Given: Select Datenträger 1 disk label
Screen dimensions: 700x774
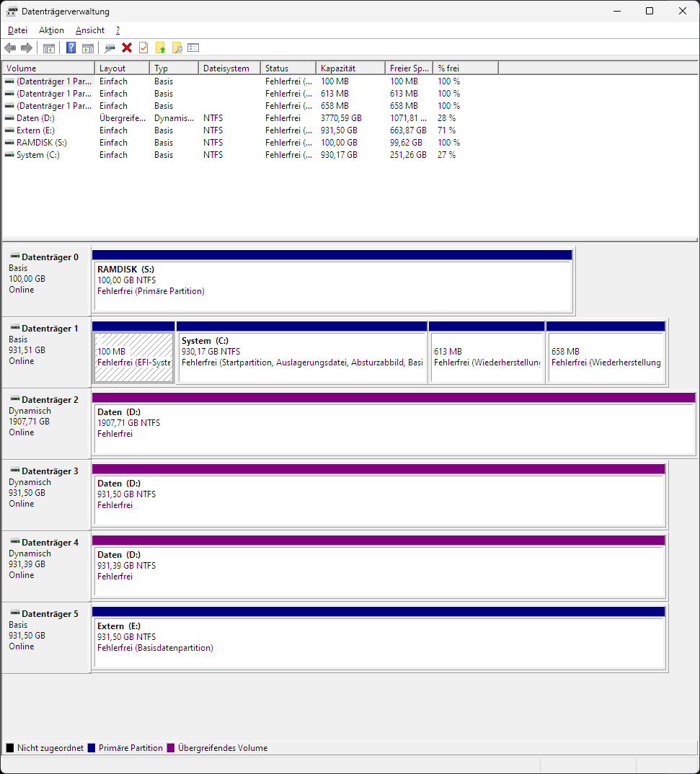Looking at the screenshot, I should (x=46, y=353).
